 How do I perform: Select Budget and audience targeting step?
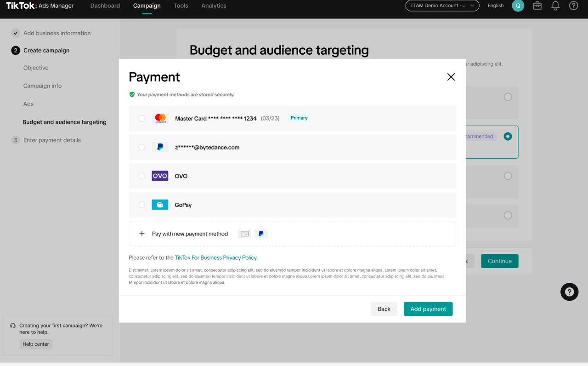tap(64, 122)
